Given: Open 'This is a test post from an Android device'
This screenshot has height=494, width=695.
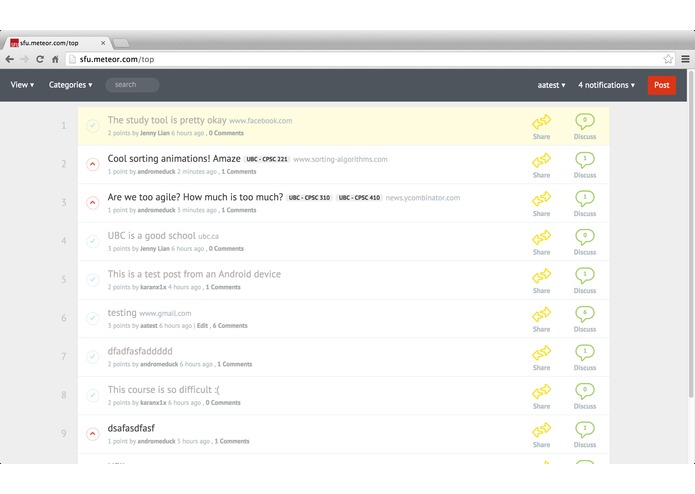Looking at the screenshot, I should 194,274.
